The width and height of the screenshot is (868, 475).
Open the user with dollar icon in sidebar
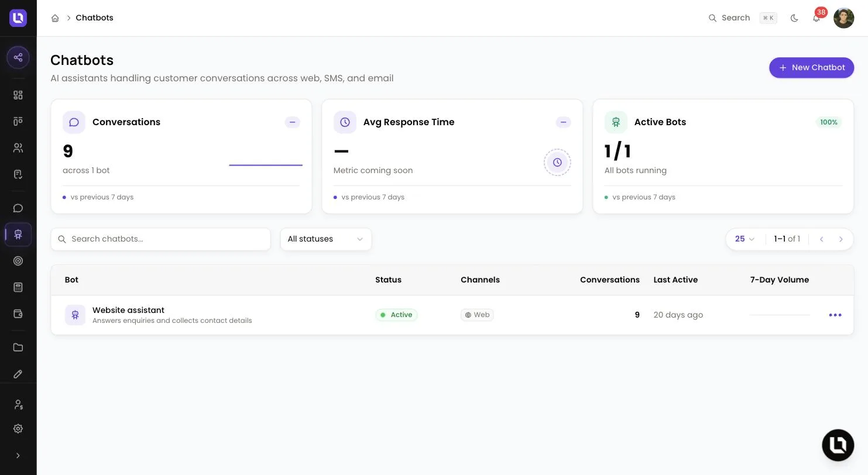(18, 404)
